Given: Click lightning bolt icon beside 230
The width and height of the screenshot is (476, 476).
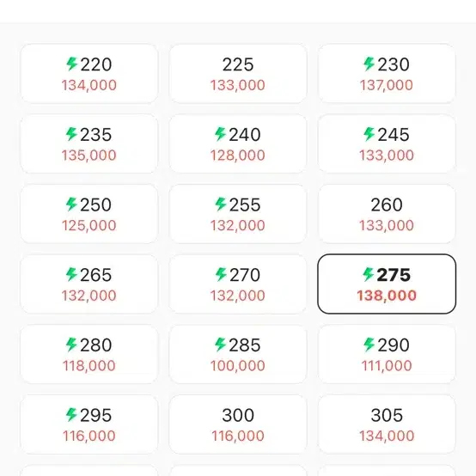Looking at the screenshot, I should (369, 64).
